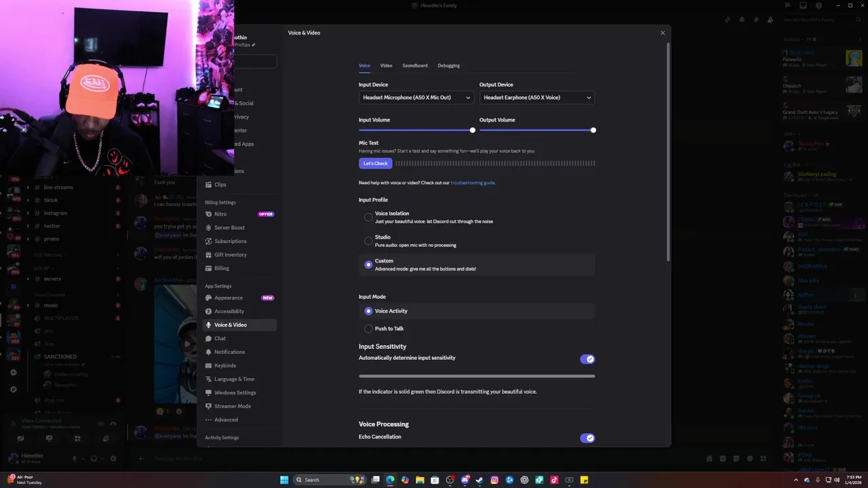Toggle the Echo Cancellation switch

pyautogui.click(x=587, y=438)
